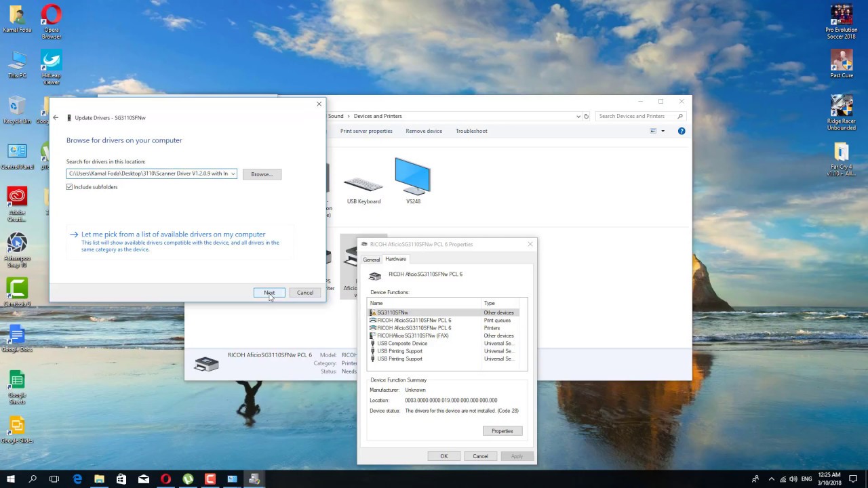Open Ridge Racer Unbounded desktop shortcut
The width and height of the screenshot is (868, 488).
click(x=842, y=113)
